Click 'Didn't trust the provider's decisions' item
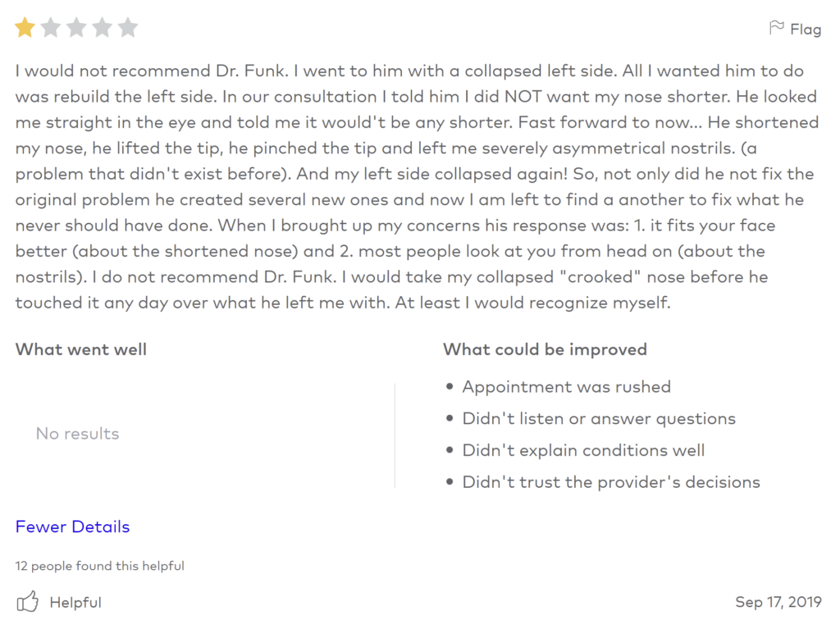The height and width of the screenshot is (629, 840). [x=611, y=481]
